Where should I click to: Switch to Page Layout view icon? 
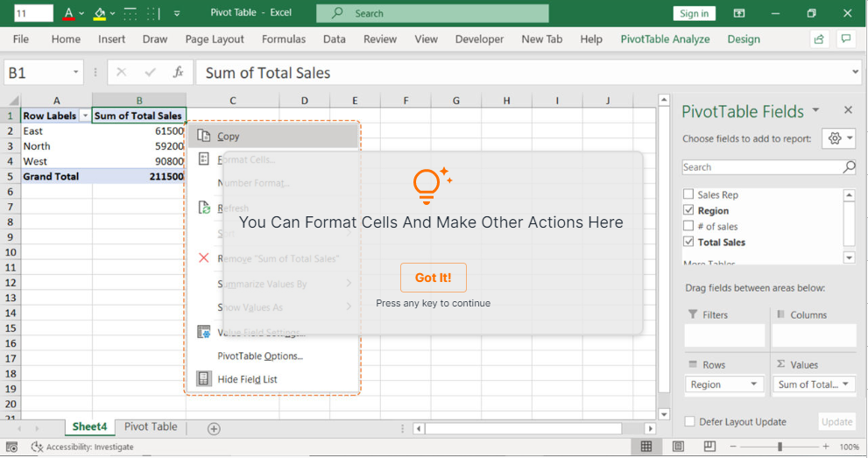[678, 447]
